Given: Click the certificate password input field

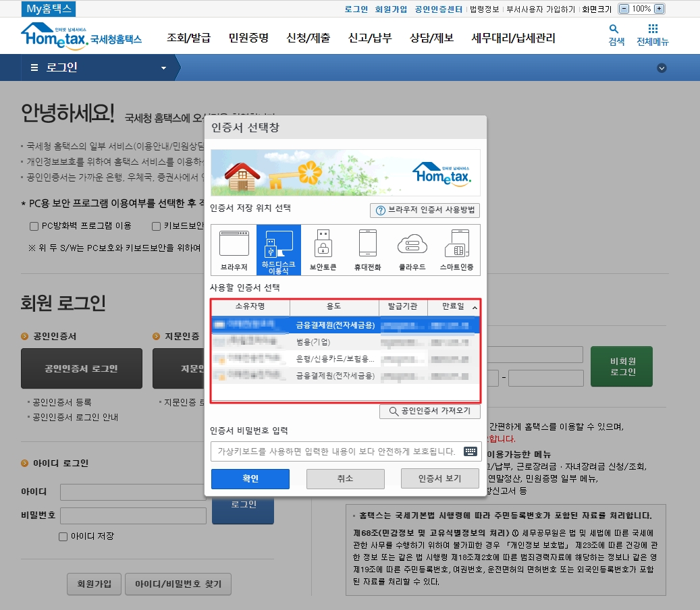Looking at the screenshot, I should [346, 451].
